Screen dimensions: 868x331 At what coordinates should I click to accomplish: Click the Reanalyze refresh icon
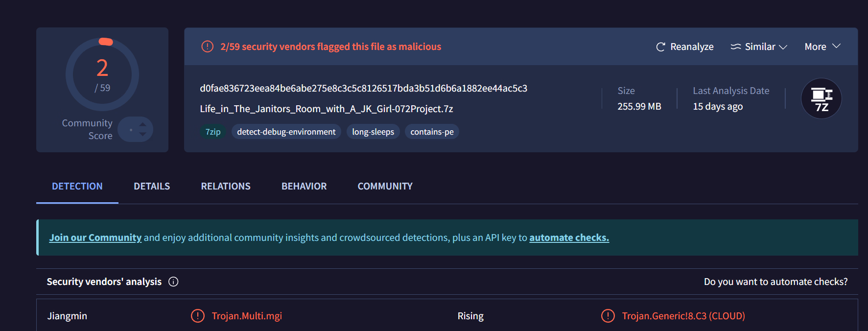point(660,47)
